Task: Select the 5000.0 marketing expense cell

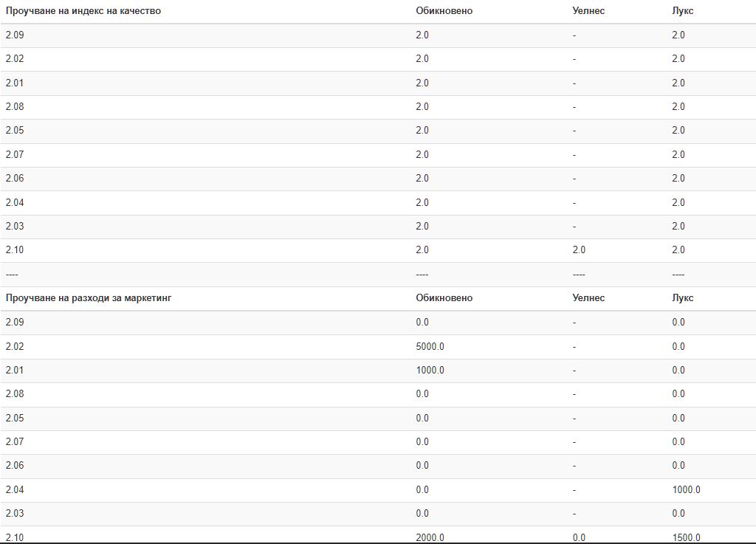Action: click(x=430, y=346)
